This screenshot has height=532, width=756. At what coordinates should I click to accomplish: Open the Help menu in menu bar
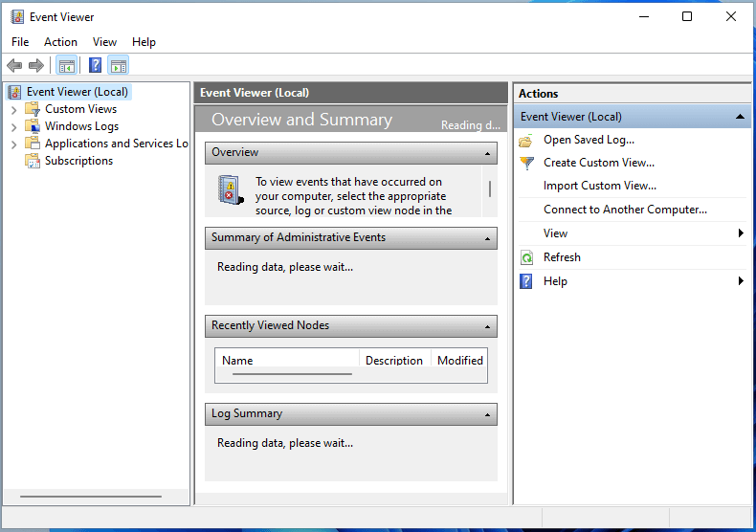coord(144,42)
